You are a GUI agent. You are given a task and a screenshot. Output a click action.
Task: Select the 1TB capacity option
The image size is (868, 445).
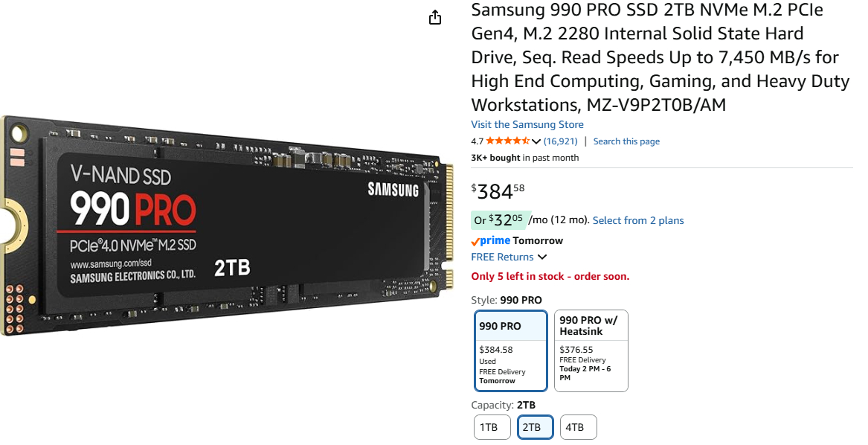[492, 428]
